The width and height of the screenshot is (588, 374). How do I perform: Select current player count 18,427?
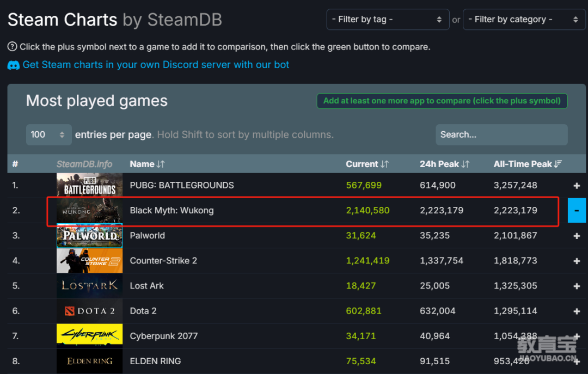point(361,286)
